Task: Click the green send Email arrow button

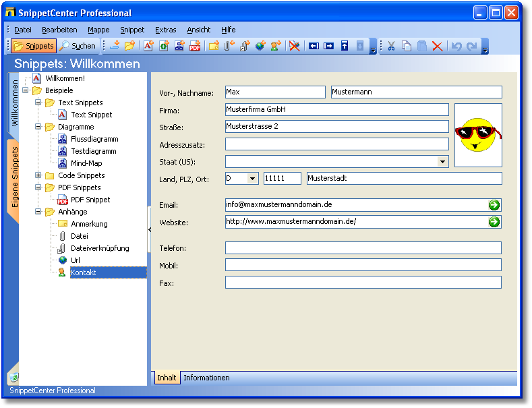Action: click(x=494, y=205)
